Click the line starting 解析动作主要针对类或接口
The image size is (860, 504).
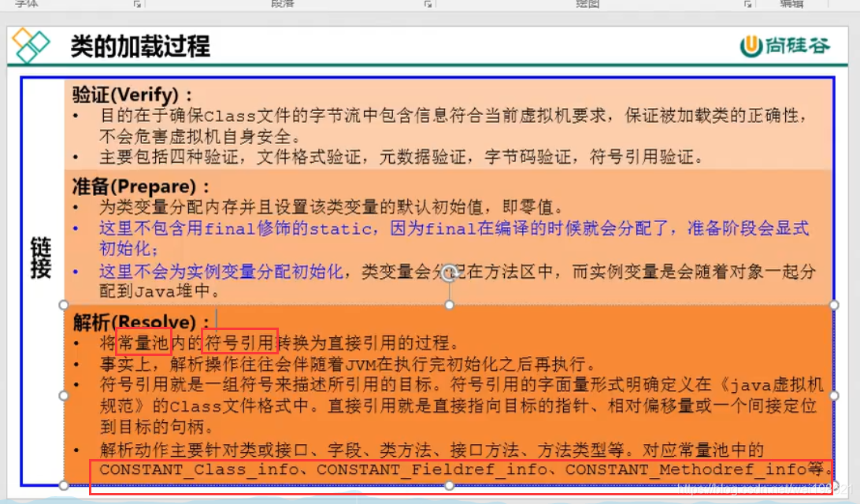click(x=432, y=450)
